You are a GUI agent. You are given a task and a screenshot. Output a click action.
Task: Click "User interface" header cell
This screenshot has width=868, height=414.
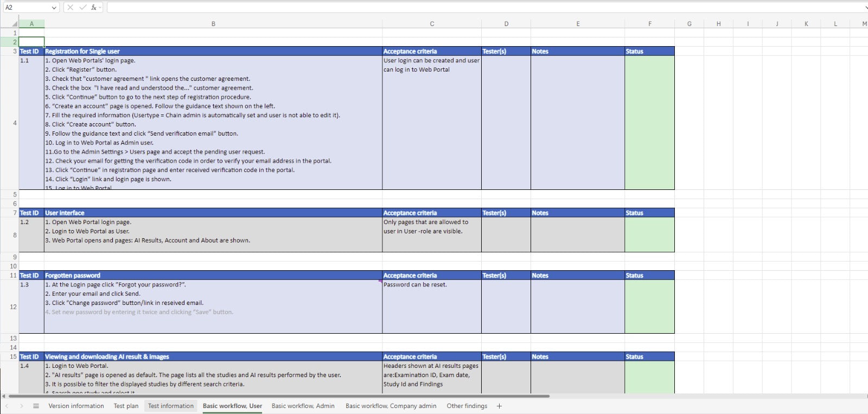pos(213,213)
